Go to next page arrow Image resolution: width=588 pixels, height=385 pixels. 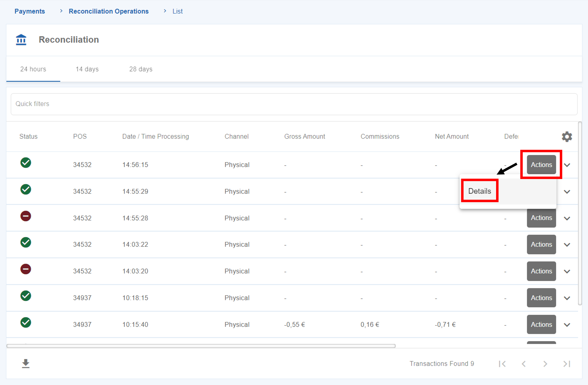[x=545, y=364]
